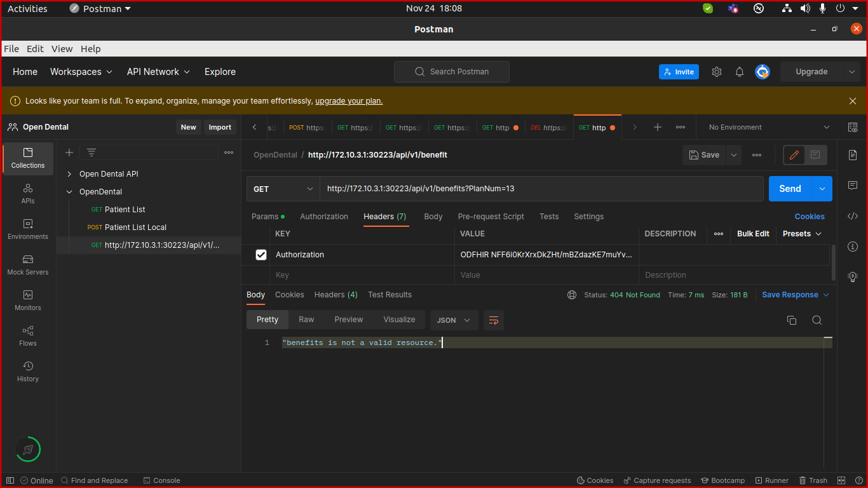868x488 pixels.
Task: Click the Search Postman box
Action: 452,72
